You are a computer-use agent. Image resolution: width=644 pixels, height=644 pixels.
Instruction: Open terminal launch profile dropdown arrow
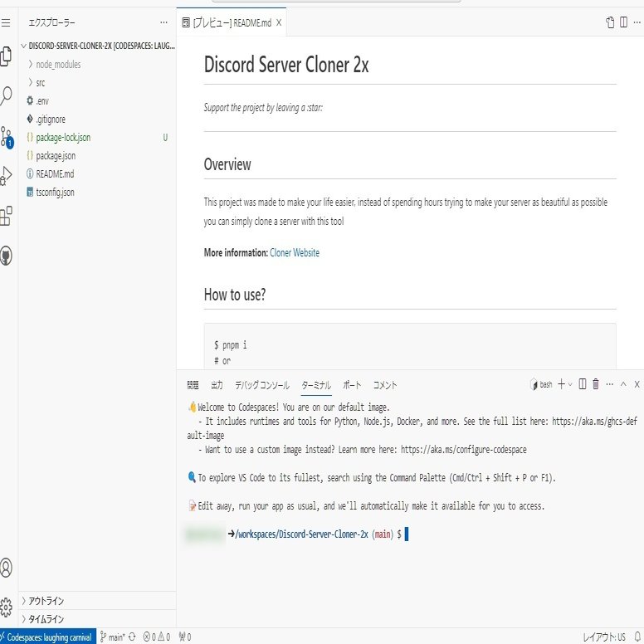pyautogui.click(x=569, y=384)
